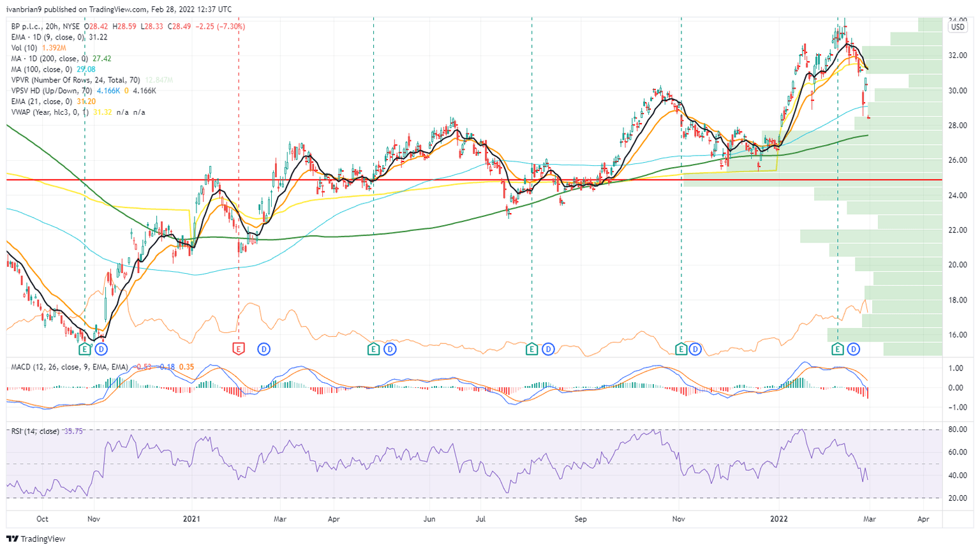The height and width of the screenshot is (550, 980).
Task: Click the 80.00 RSI axis label
Action: point(958,429)
